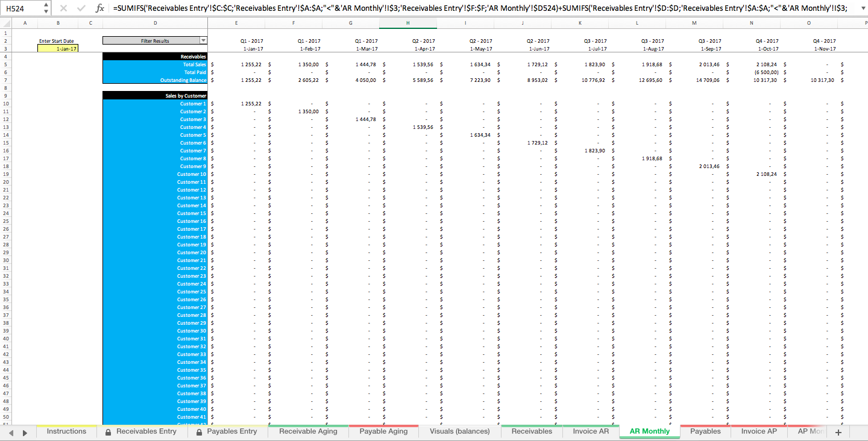868x441 pixels.
Task: Click Customer 3 sales value 1 444,78
Action: [365, 119]
